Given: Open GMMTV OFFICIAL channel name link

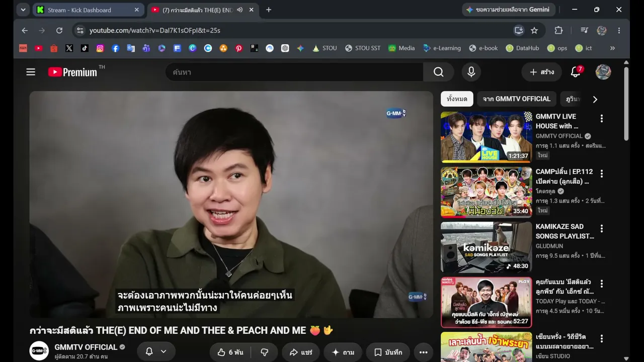Looking at the screenshot, I should [86, 347].
